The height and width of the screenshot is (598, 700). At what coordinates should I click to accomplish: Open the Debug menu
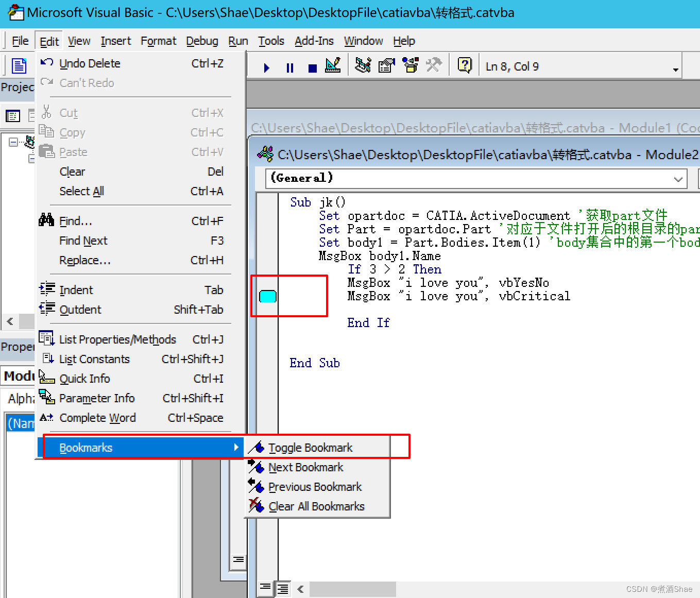click(202, 41)
